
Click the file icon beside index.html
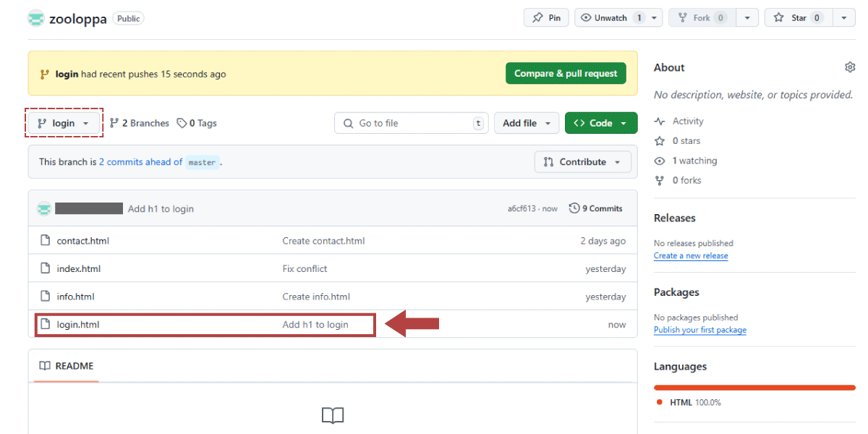click(x=45, y=269)
